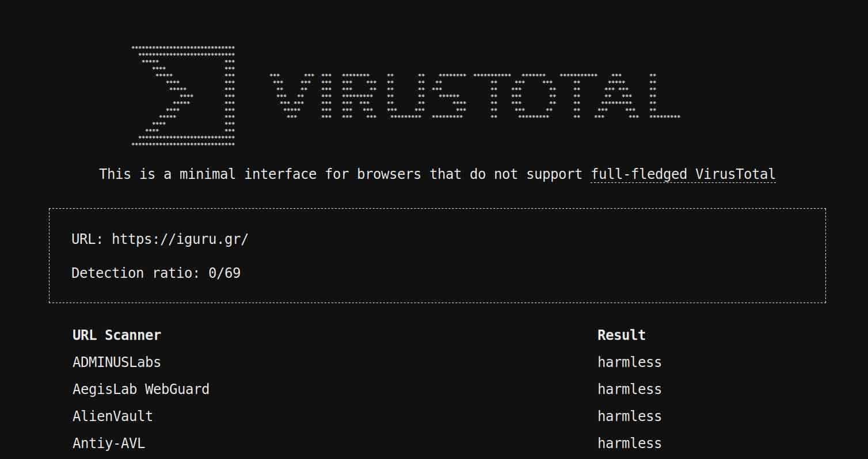The height and width of the screenshot is (459, 868).
Task: Click harmless result for AlienVault
Action: pos(630,416)
